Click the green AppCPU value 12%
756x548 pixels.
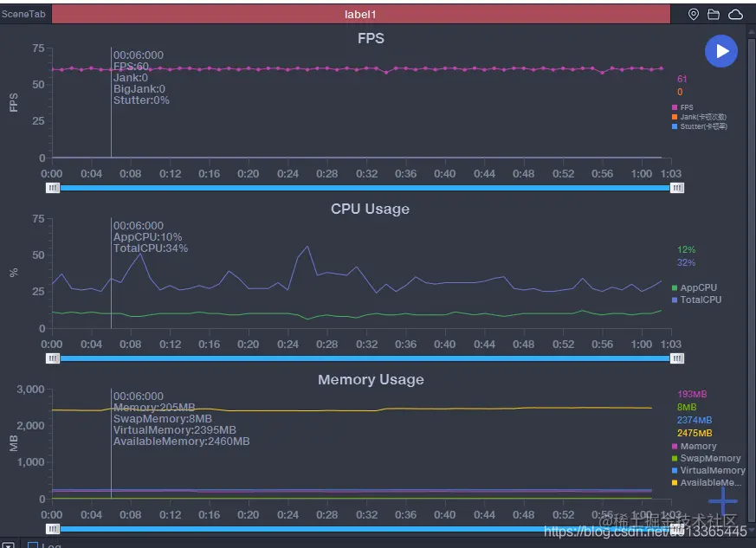point(686,249)
